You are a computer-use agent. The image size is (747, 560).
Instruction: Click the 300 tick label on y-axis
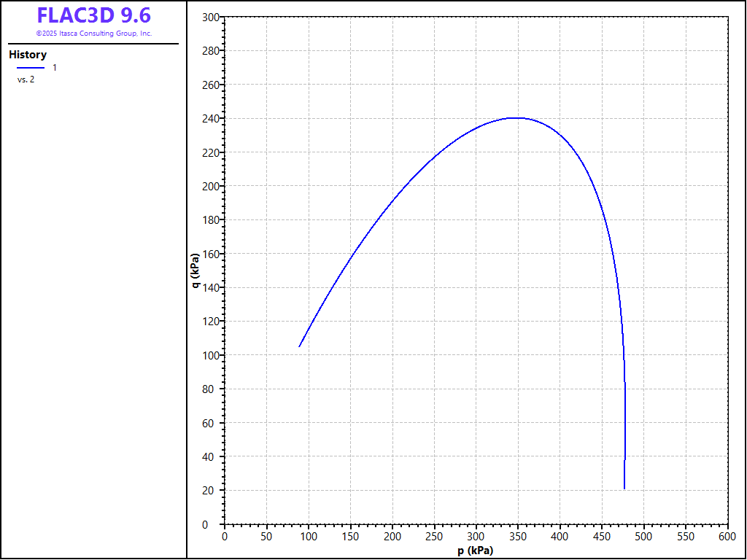coord(210,17)
